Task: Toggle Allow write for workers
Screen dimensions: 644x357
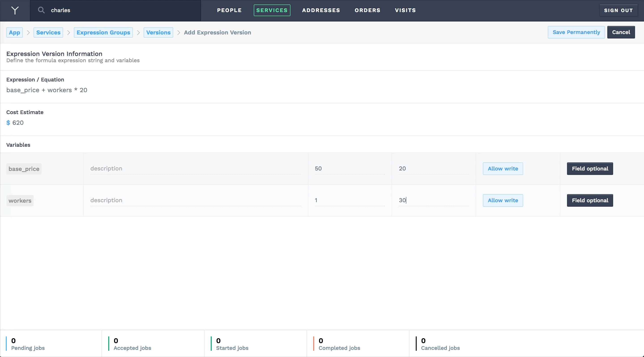Action: [x=503, y=200]
